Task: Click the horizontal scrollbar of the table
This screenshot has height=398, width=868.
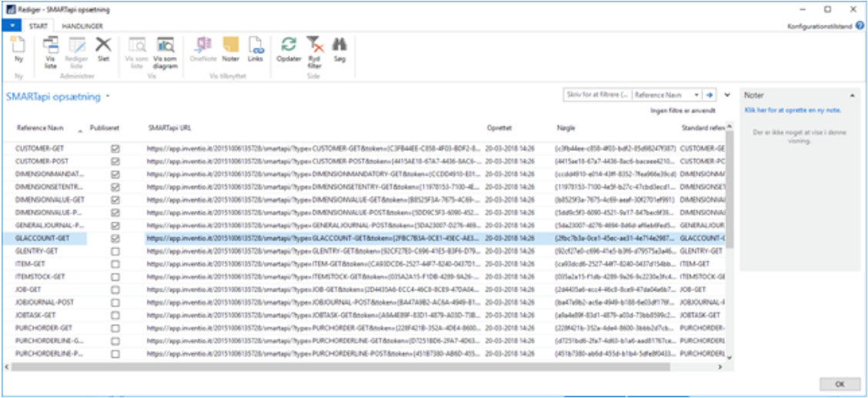Action: click(340, 366)
